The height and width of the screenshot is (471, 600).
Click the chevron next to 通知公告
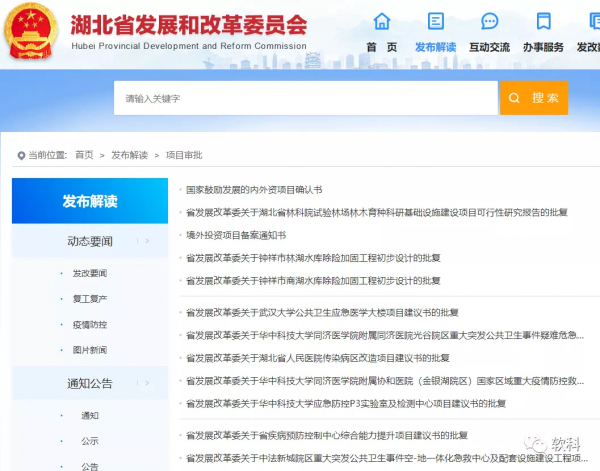(x=147, y=383)
